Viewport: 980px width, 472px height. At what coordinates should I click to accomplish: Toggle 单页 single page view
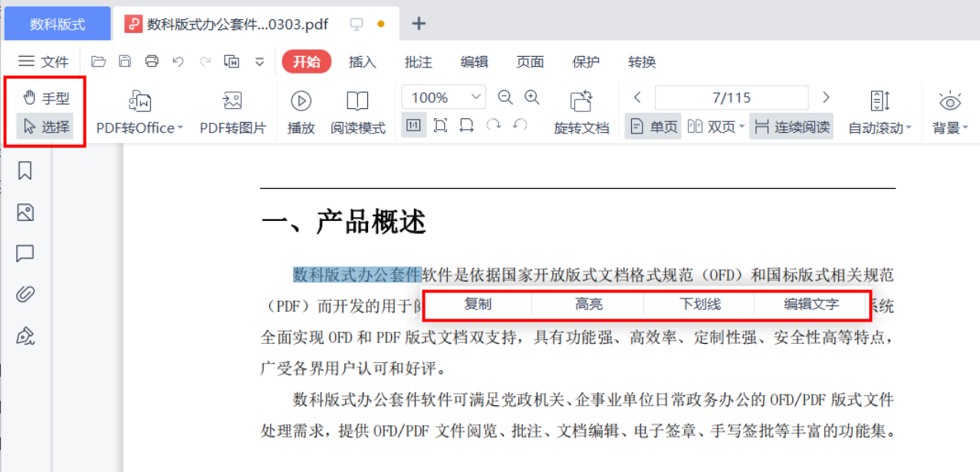pos(653,127)
